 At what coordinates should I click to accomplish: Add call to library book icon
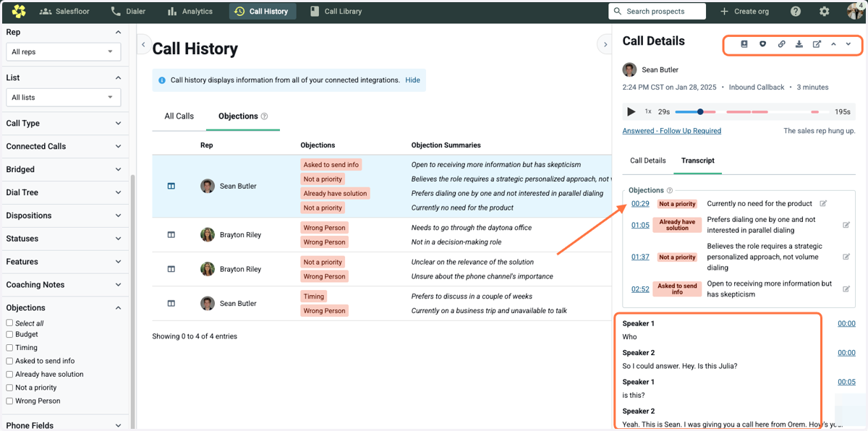pos(744,44)
